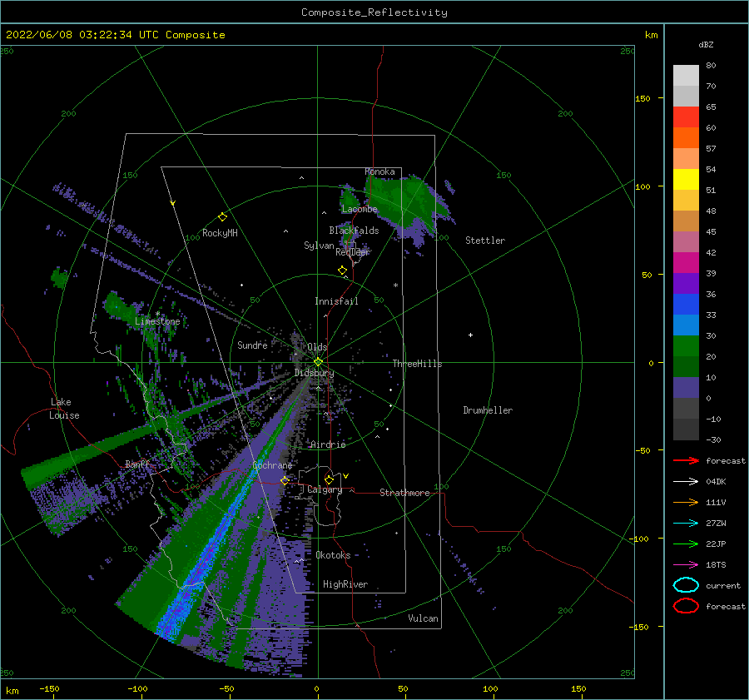The height and width of the screenshot is (700, 749).
Task: Click the Lacombe city label
Action: click(360, 209)
